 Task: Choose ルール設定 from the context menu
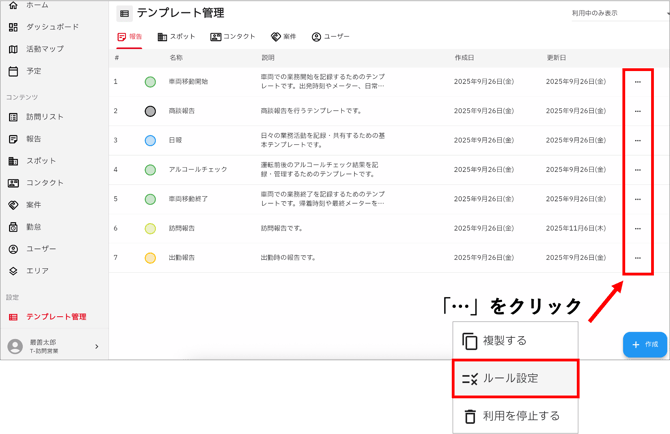(x=515, y=379)
